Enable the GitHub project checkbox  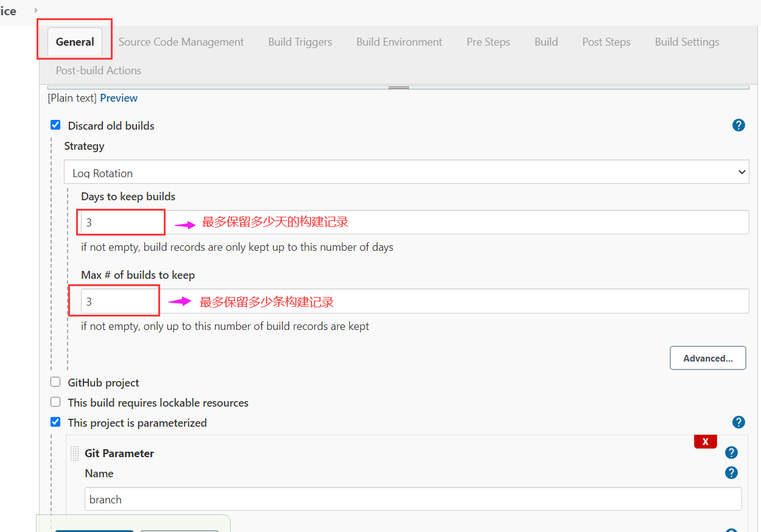coord(55,382)
